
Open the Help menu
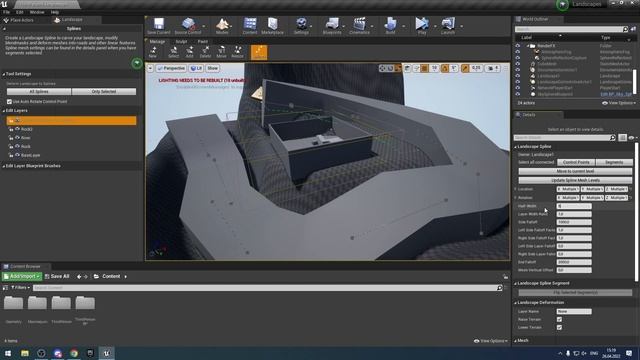(x=55, y=12)
